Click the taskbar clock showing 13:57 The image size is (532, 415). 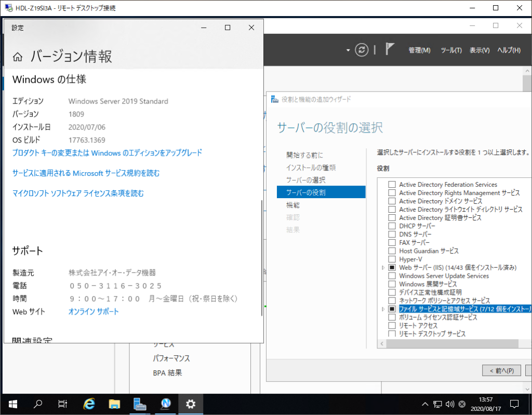[486, 404]
